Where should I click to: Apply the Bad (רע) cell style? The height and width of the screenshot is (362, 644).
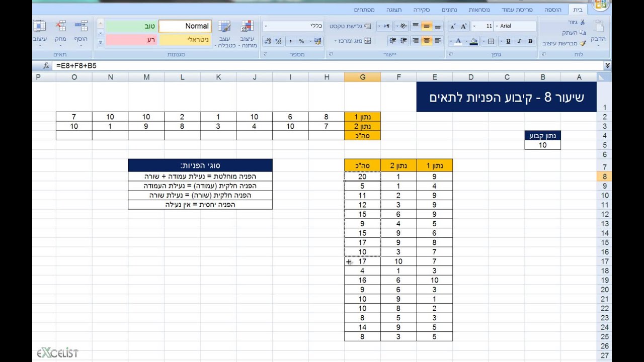(132, 39)
